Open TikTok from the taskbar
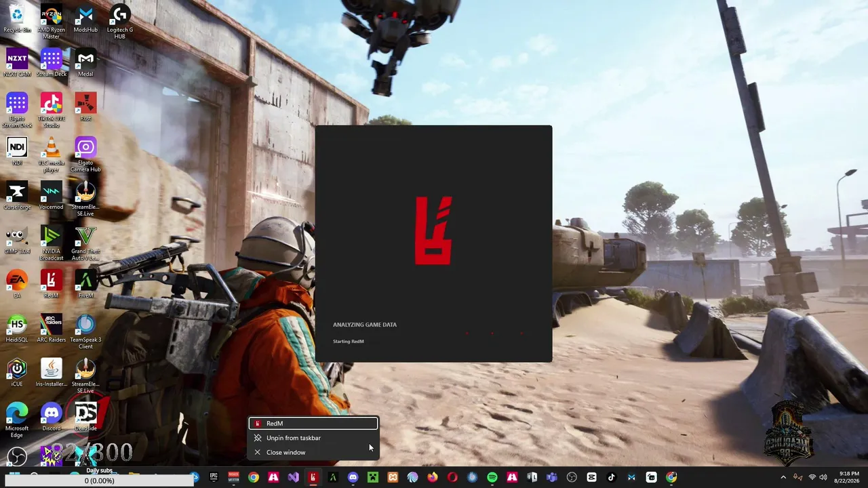The image size is (868, 488). (x=611, y=477)
